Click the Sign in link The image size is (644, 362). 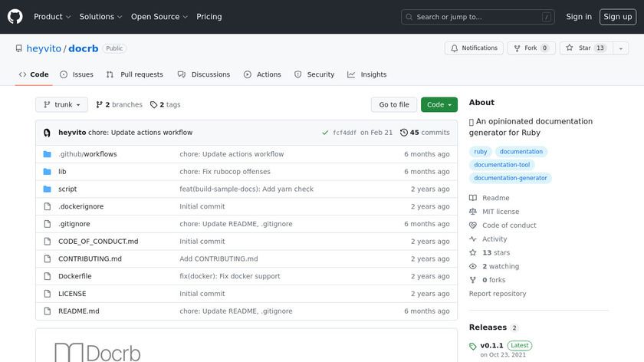click(579, 17)
